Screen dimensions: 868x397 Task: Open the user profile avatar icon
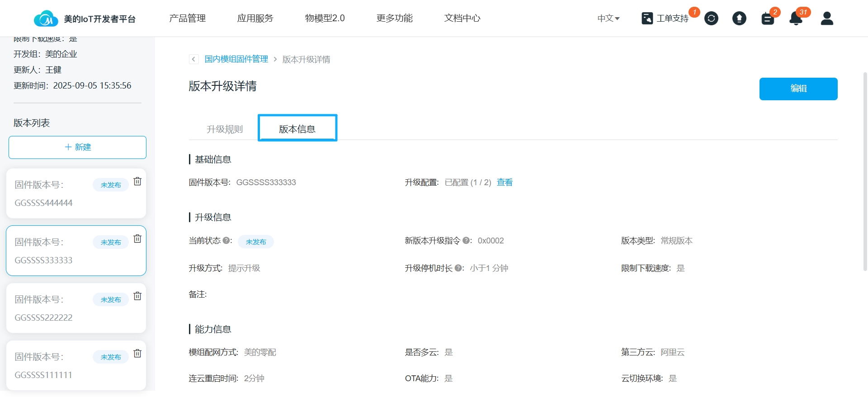[x=827, y=19]
